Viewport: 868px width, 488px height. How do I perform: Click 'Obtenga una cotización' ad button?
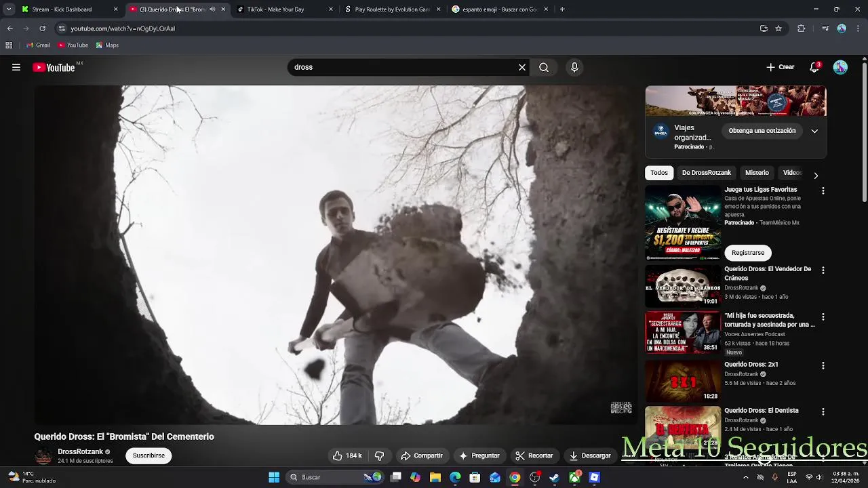point(762,131)
